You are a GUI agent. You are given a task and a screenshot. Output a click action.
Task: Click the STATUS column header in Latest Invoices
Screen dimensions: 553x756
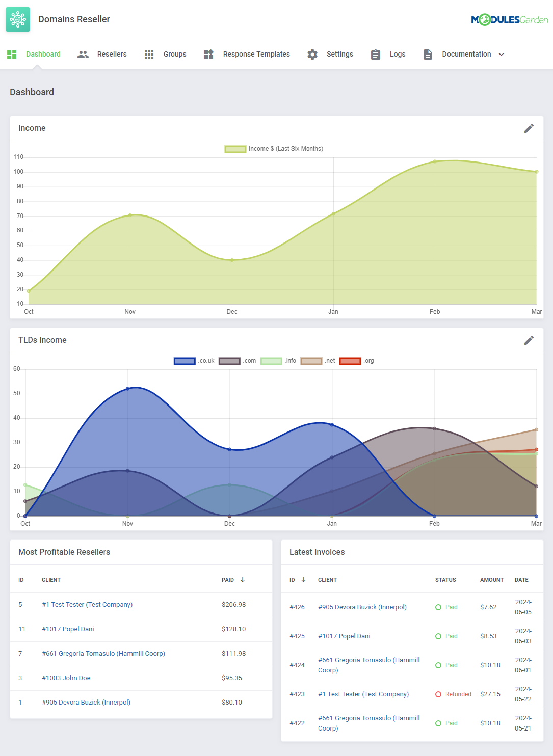coord(445,580)
